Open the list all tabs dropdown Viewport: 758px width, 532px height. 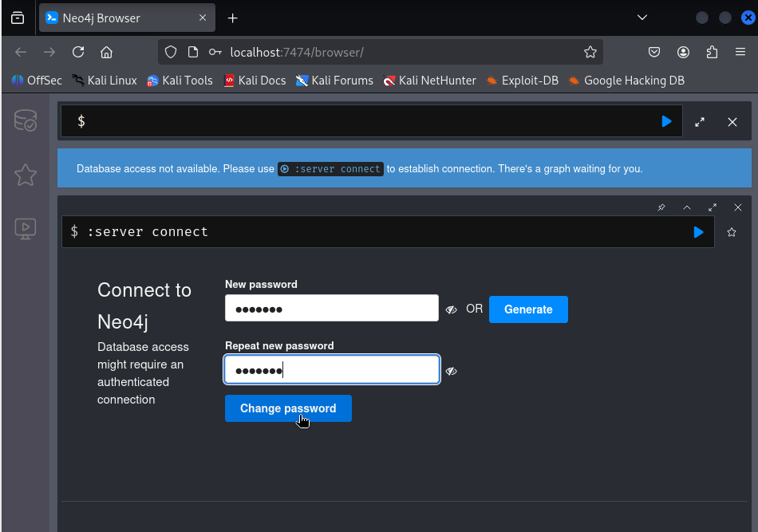[x=642, y=18]
